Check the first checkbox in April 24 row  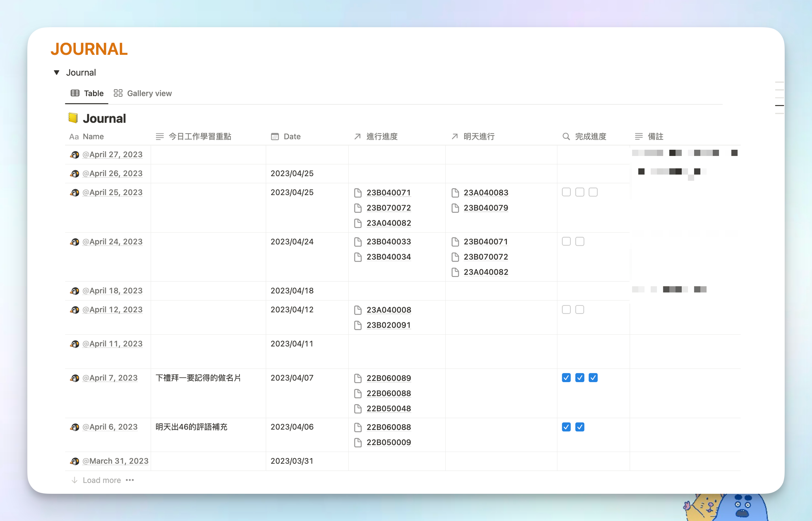coord(566,241)
